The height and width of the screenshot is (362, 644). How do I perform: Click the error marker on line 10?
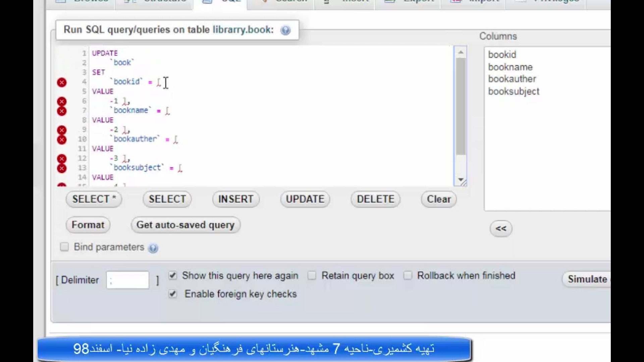(62, 139)
